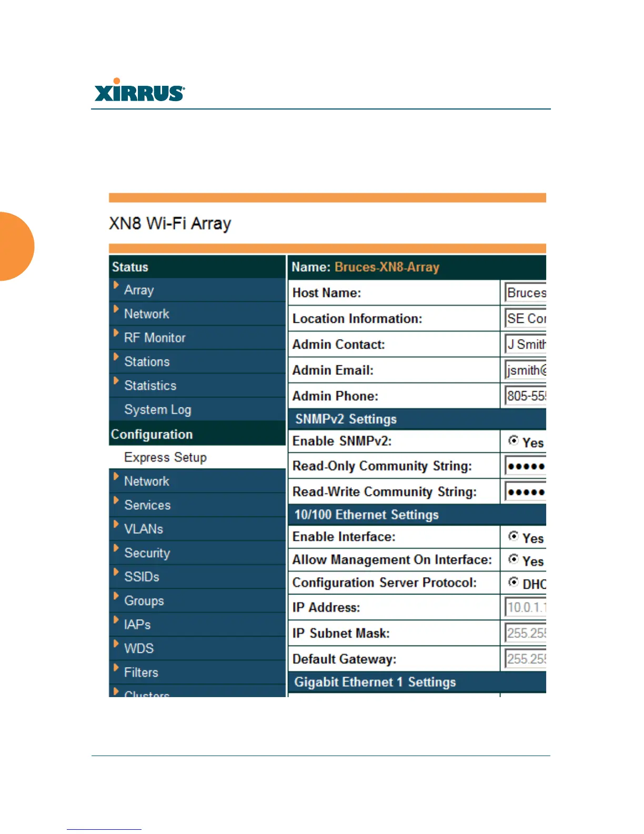Click the Admin Contact field
The image size is (644, 834).
[525, 344]
